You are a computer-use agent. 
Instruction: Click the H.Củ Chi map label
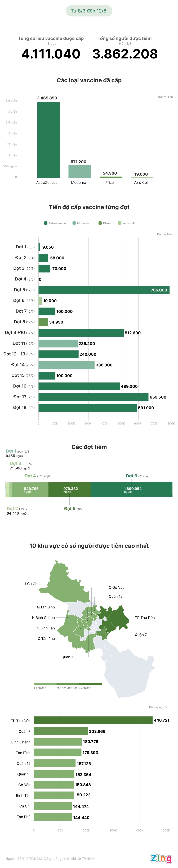pyautogui.click(x=31, y=584)
